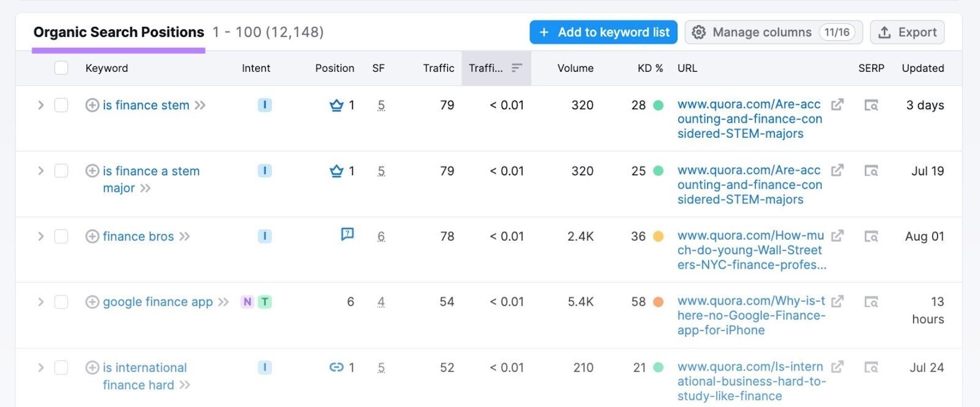Click the plus icon beside 'is finance a stem major'
The width and height of the screenshot is (980, 407).
coord(92,171)
